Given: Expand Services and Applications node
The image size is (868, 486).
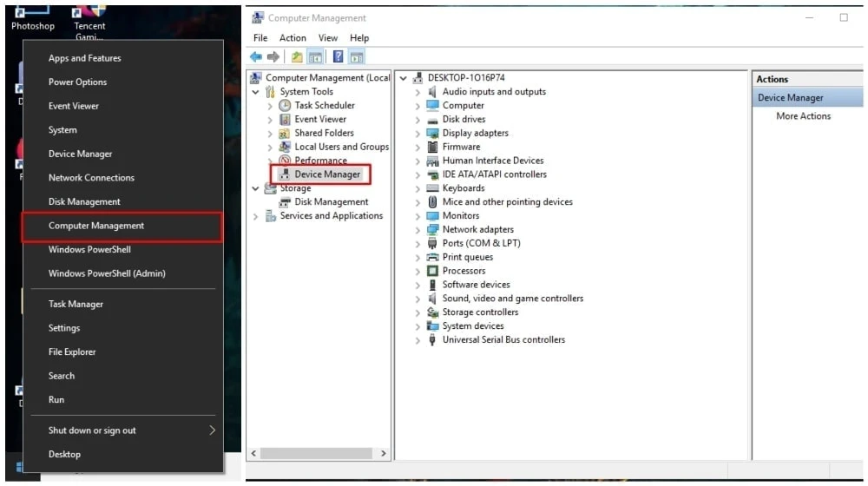Looking at the screenshot, I should 255,216.
